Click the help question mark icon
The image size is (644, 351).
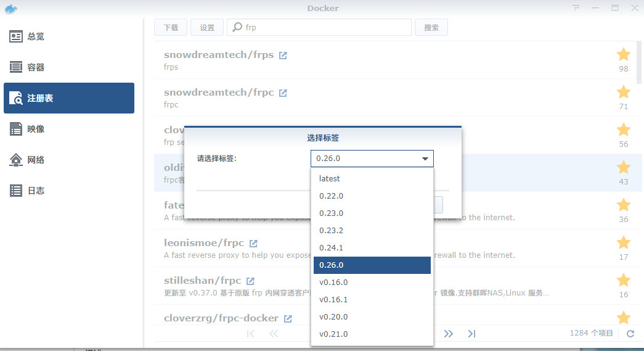[576, 8]
